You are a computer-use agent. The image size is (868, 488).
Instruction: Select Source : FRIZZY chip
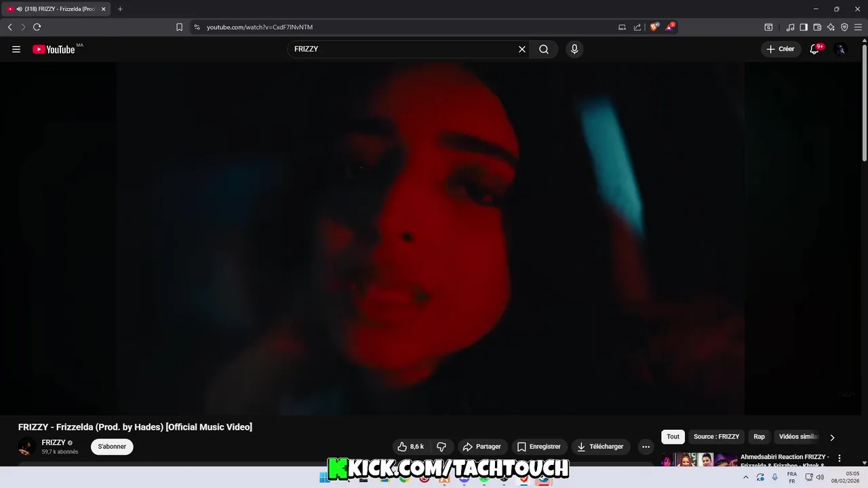point(716,436)
